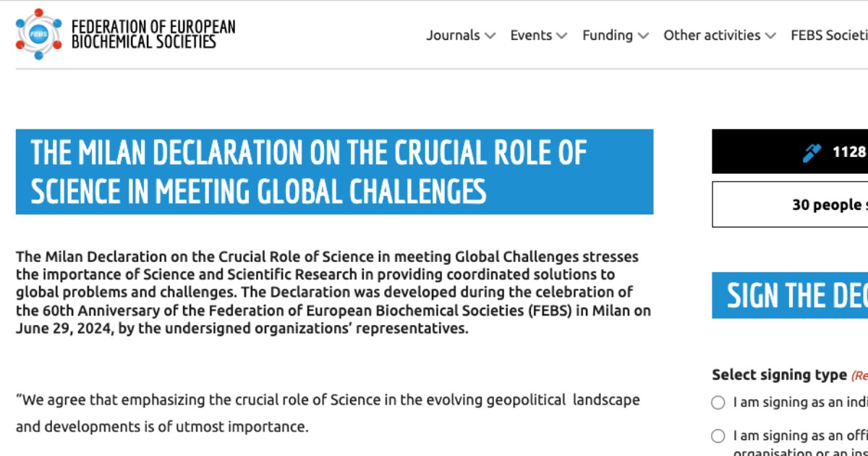Viewport: 868px width, 456px height.
Task: Click the Funding menu label
Action: coord(607,35)
